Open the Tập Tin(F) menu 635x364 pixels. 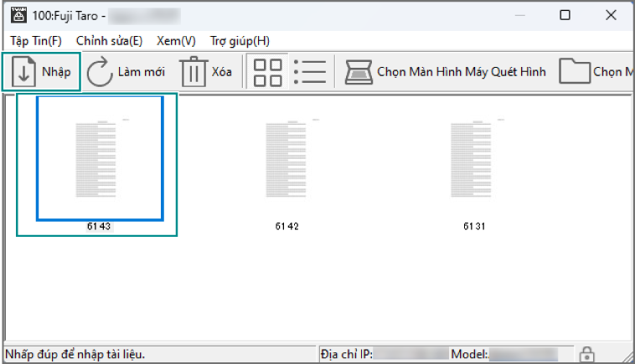click(x=36, y=40)
